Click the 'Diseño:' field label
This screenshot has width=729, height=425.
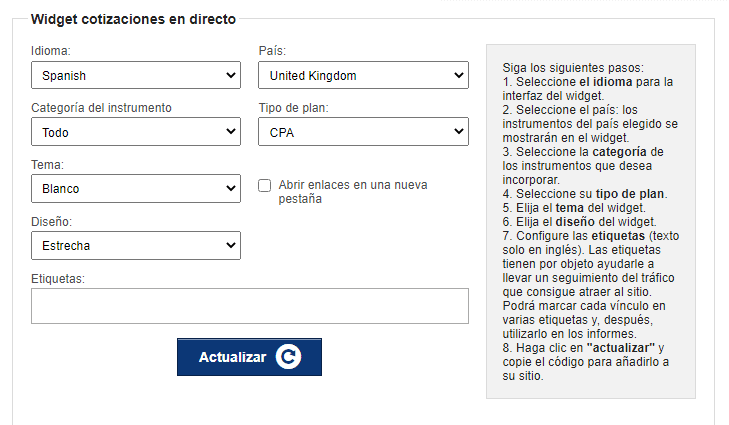(51, 221)
